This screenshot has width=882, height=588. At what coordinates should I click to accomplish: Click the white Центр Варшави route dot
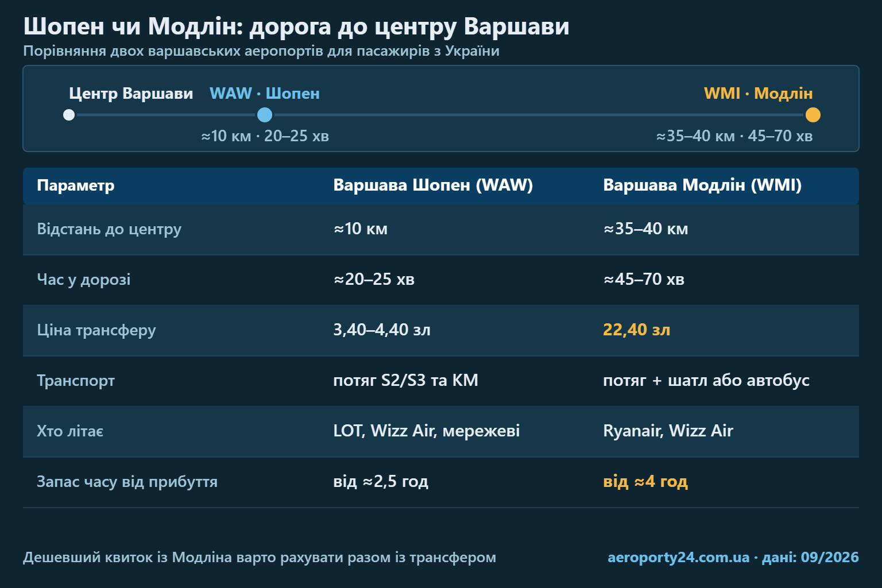coord(69,115)
